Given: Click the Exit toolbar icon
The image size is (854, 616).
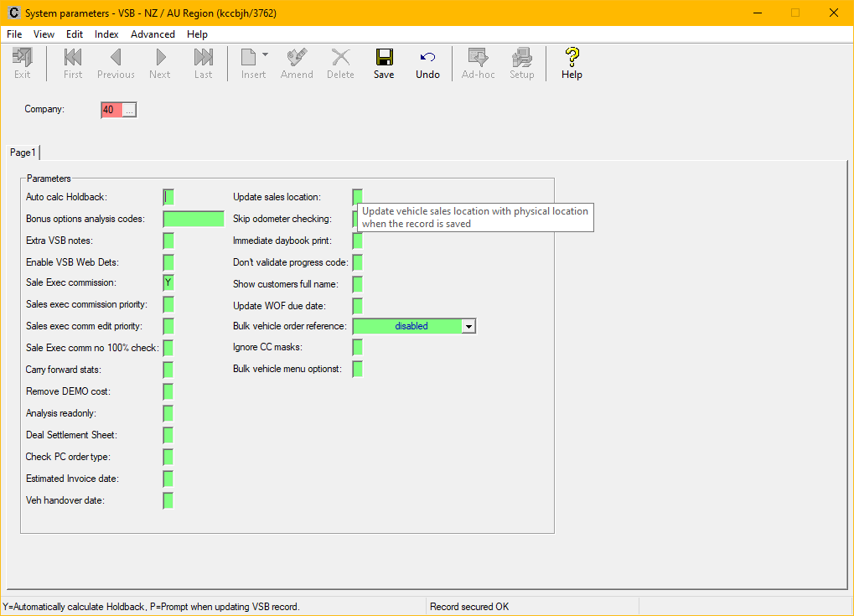Looking at the screenshot, I should [x=23, y=64].
